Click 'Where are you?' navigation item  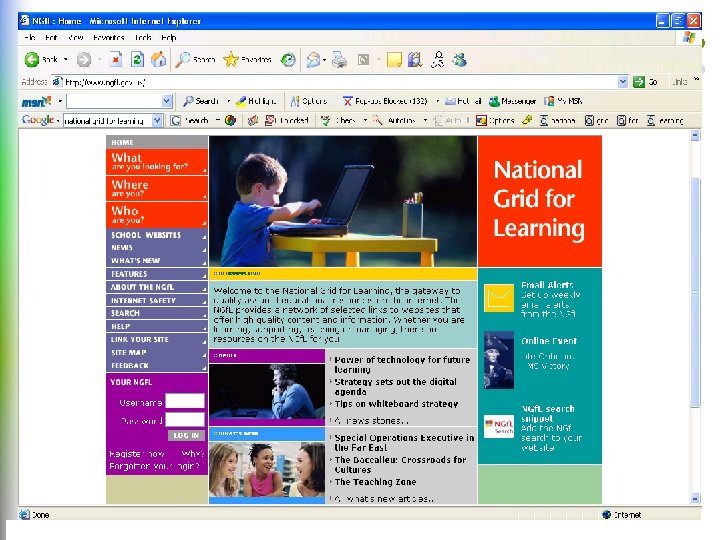coord(157,188)
